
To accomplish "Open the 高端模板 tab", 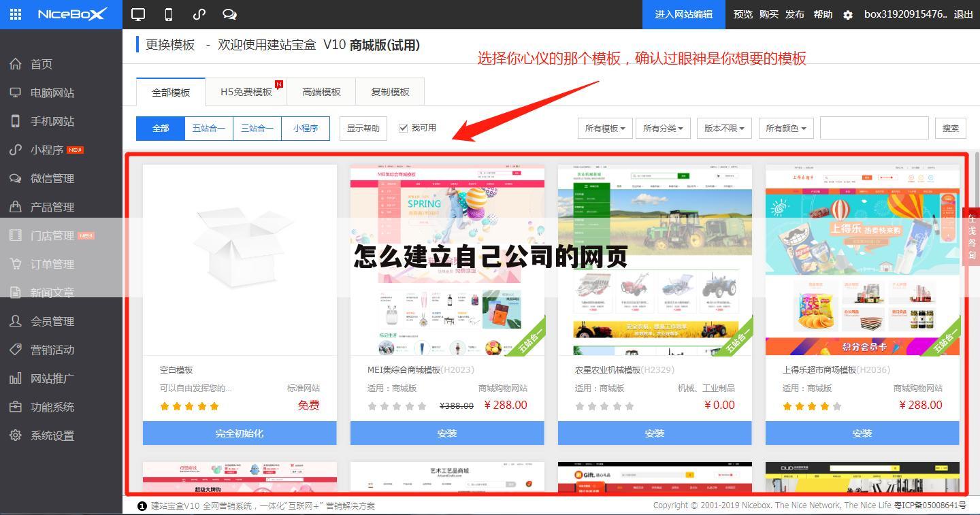I will pos(321,91).
